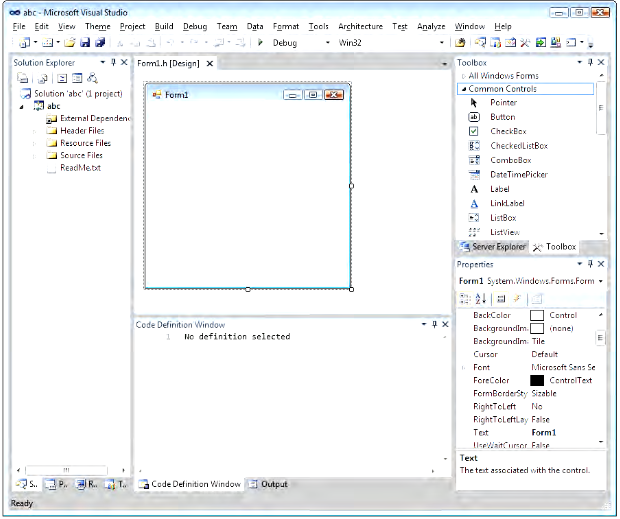Pin the Code Definition Window panel
Image resolution: width=620 pixels, height=519 pixels.
coord(435,325)
